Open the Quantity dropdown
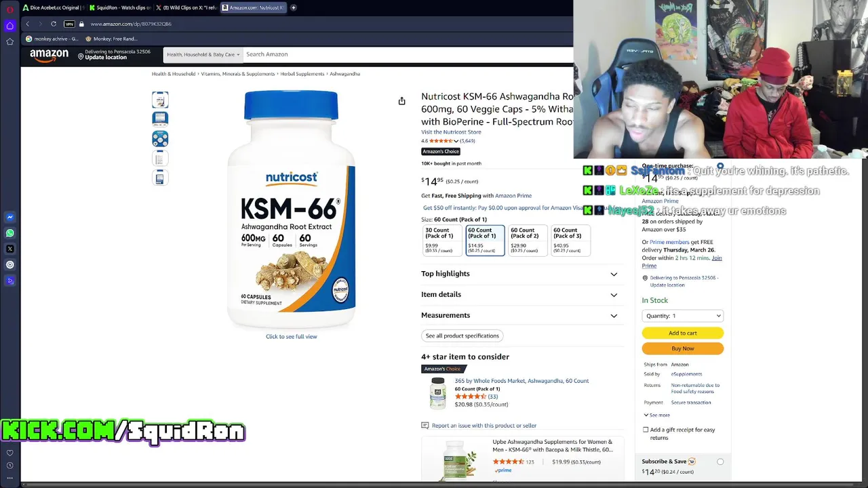 [682, 316]
